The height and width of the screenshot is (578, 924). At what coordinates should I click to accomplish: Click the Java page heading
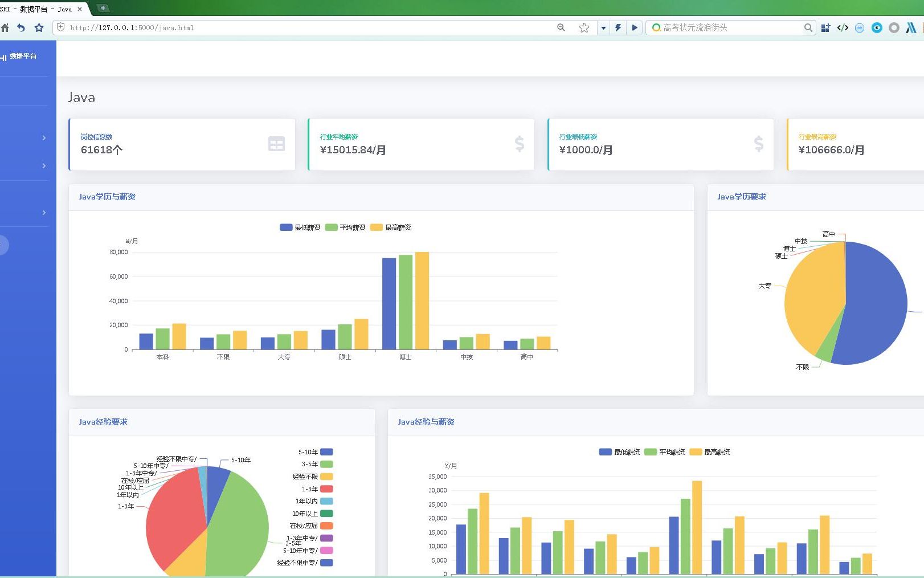pos(81,97)
